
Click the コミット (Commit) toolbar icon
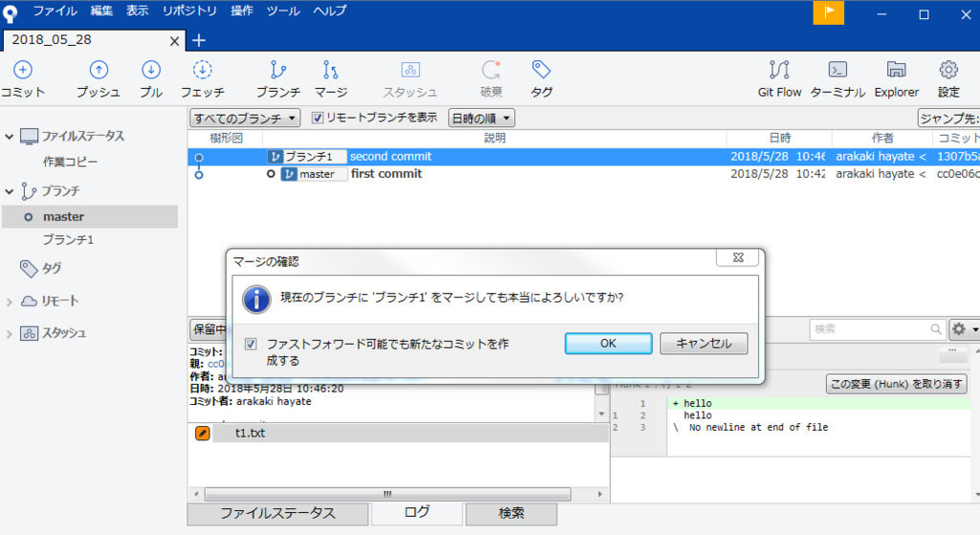(23, 70)
